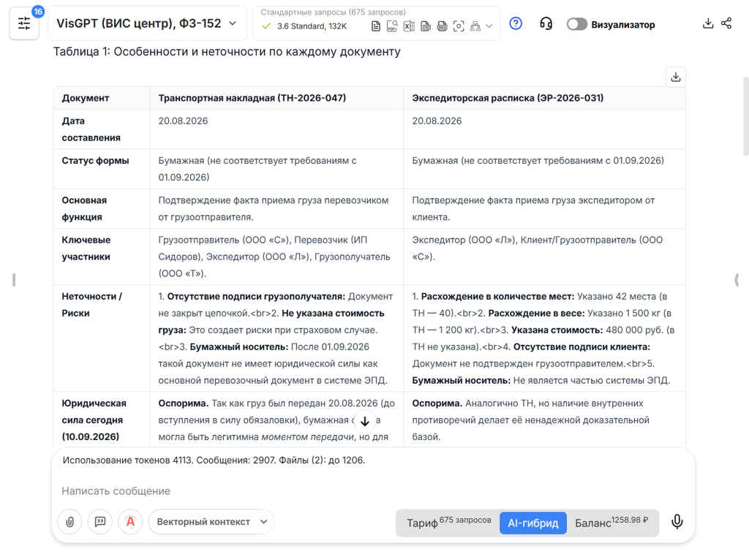Viewport: 749px width, 560px height.
Task: Click the right side panel handle
Action: [x=737, y=280]
